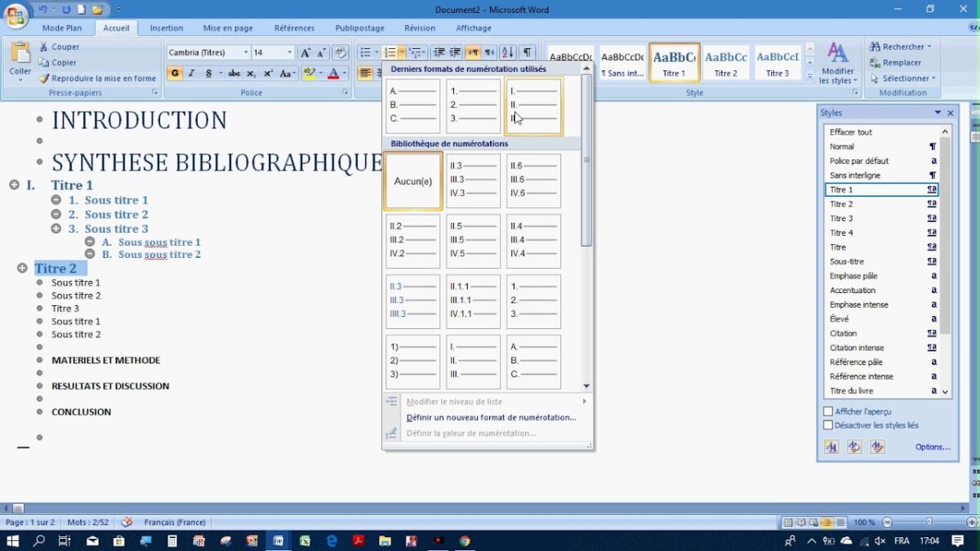This screenshot has height=551, width=980.
Task: Check Désactiver les styles liés option
Action: (x=828, y=425)
